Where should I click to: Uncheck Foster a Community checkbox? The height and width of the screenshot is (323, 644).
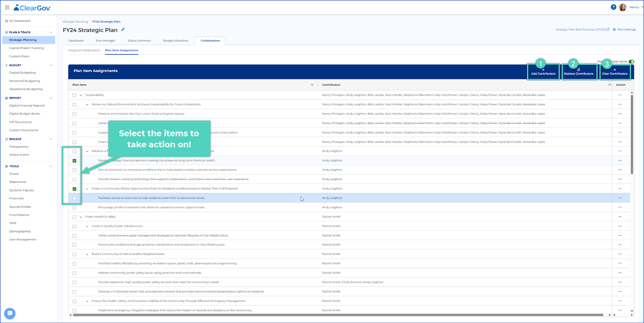tap(74, 189)
